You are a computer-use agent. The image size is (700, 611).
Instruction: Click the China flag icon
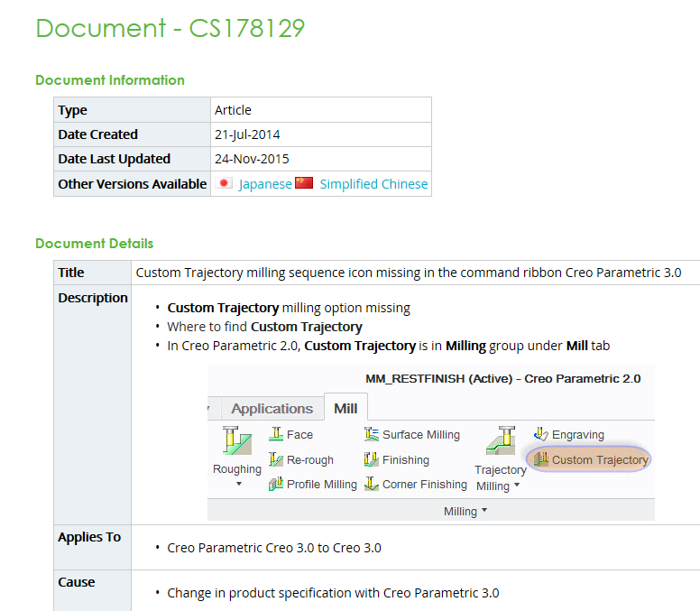(x=304, y=183)
